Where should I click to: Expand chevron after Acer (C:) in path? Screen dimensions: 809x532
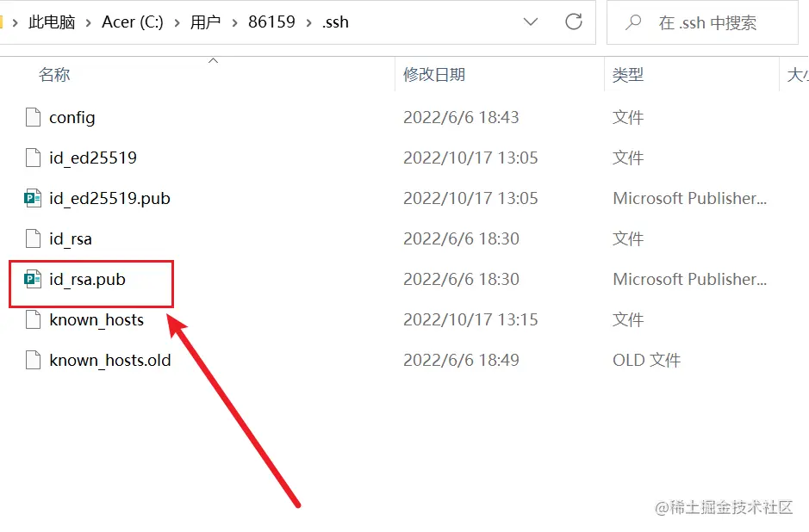(x=177, y=22)
